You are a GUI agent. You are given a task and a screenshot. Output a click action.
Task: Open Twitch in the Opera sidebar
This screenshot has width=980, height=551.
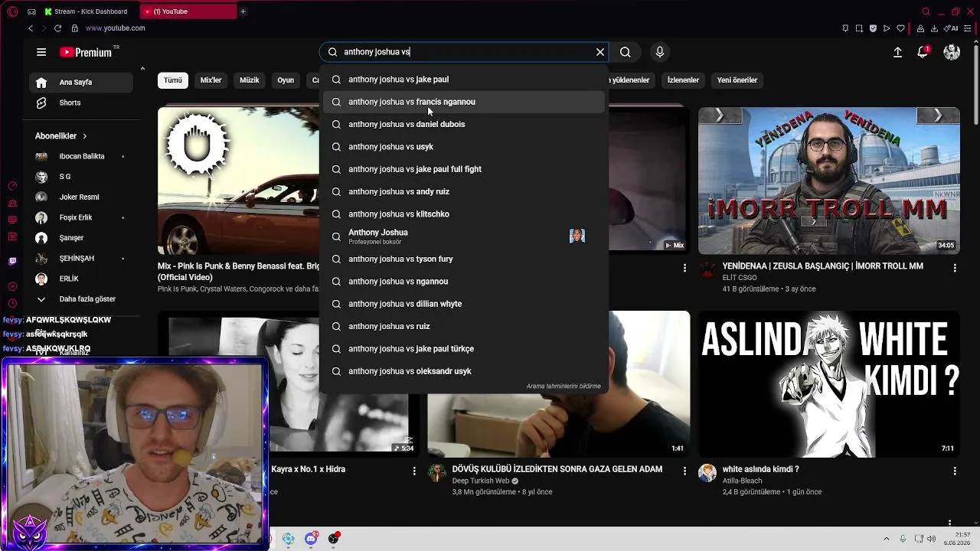[x=12, y=261]
